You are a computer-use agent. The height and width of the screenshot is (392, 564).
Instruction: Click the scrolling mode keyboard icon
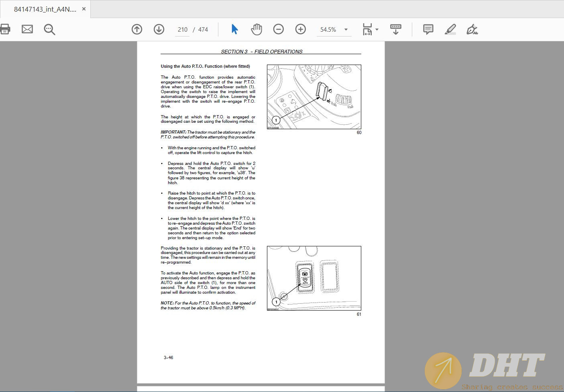[396, 29]
